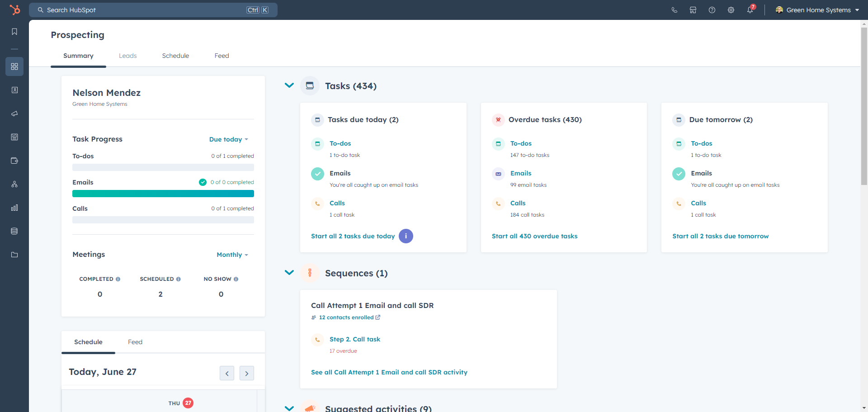Click the To-dos icon under Due tomorrow
The height and width of the screenshot is (412, 868).
(679, 144)
